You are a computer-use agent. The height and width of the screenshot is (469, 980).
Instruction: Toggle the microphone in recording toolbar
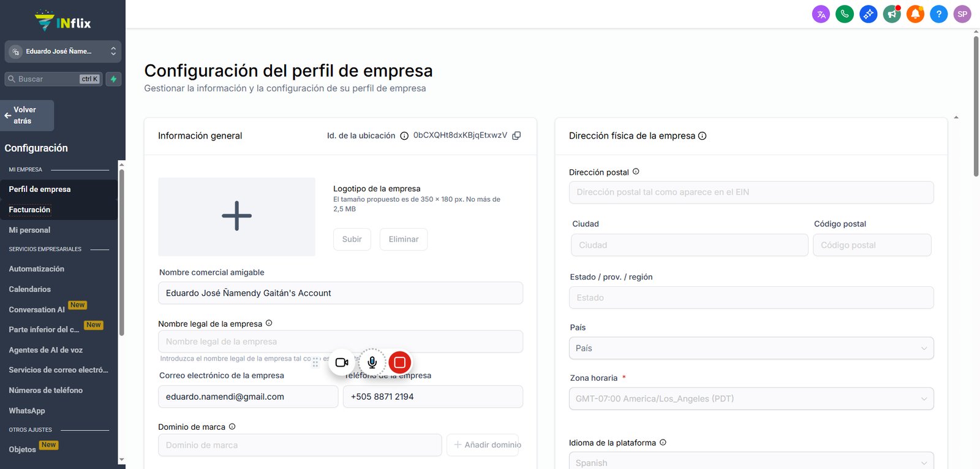click(372, 362)
